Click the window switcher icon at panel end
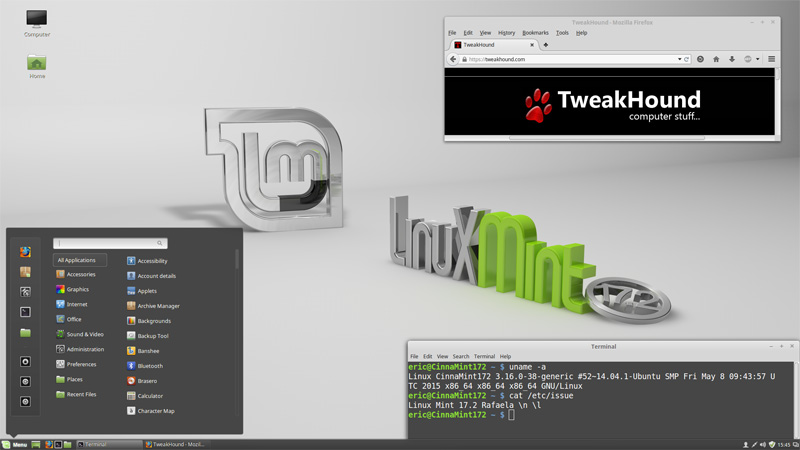The image size is (800, 450). tap(796, 445)
